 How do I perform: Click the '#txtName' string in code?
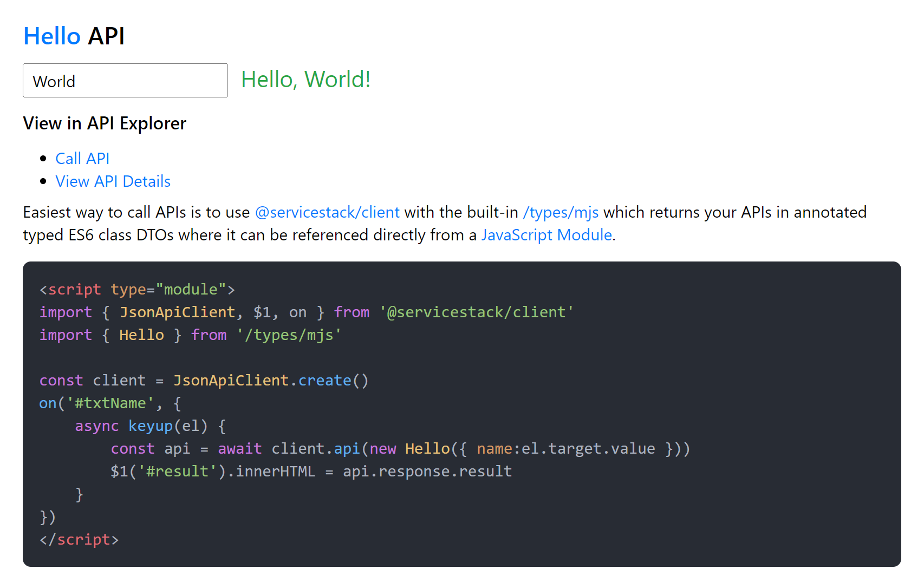pos(110,403)
